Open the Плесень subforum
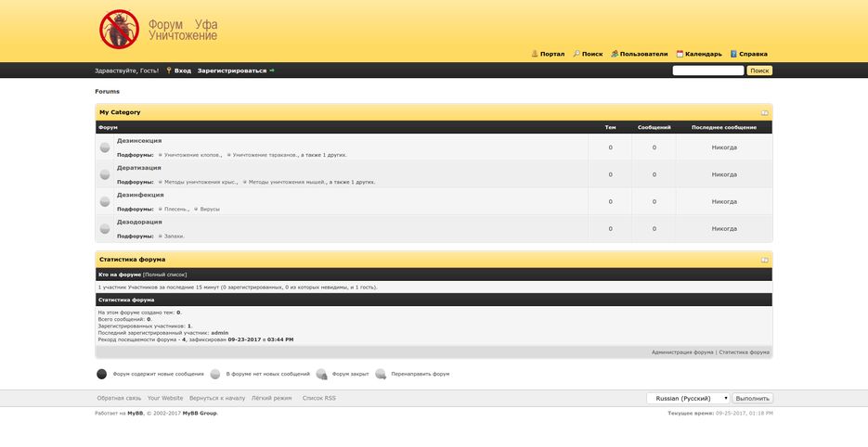868x447 pixels. pyautogui.click(x=175, y=209)
